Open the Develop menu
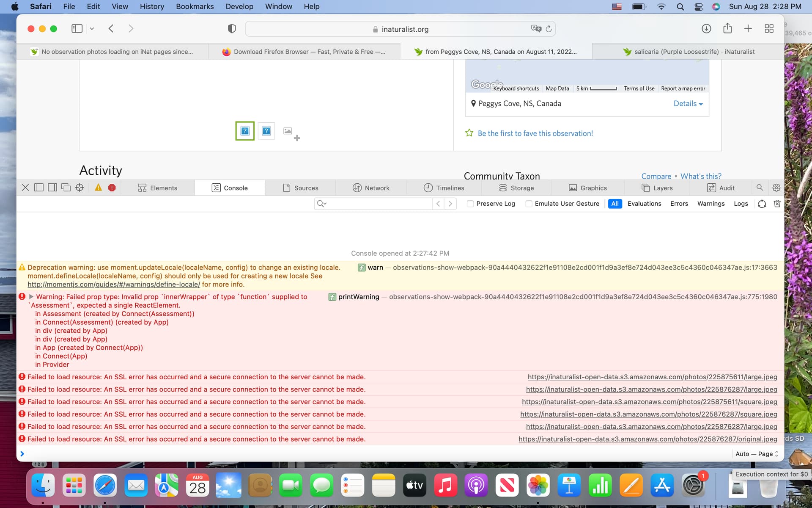This screenshot has width=812, height=508. tap(239, 6)
